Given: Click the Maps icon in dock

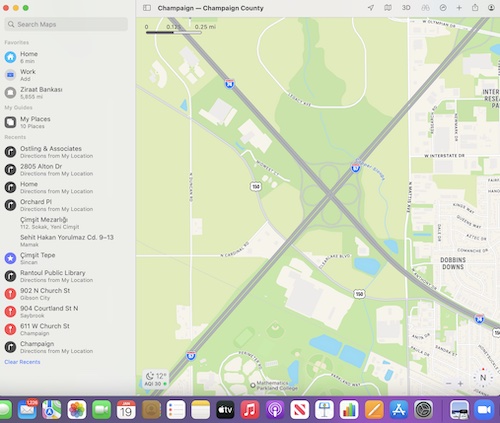Looking at the screenshot, I should [52, 410].
